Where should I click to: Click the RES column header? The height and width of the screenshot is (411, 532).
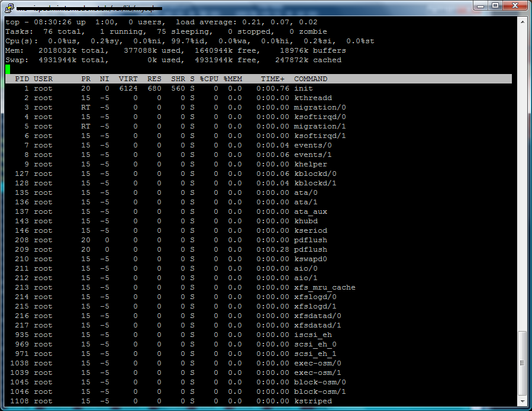(154, 79)
